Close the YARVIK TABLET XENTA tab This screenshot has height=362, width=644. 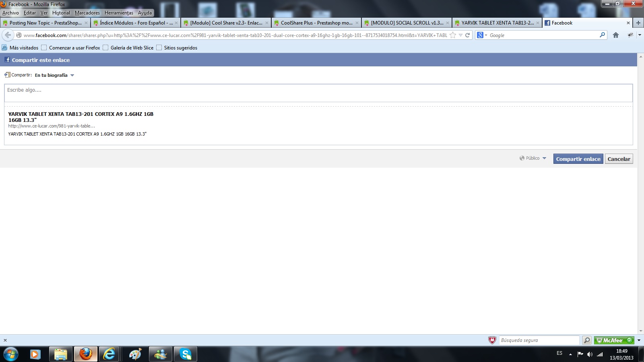(538, 23)
